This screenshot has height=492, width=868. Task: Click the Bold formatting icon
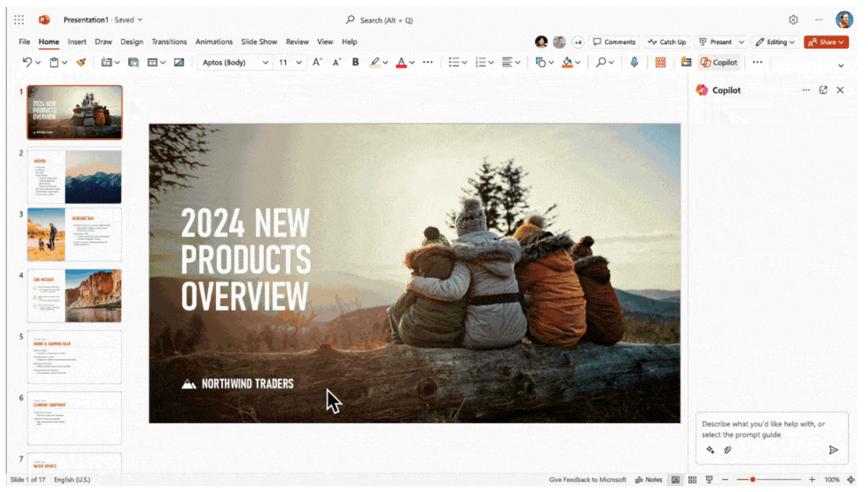[x=354, y=62]
